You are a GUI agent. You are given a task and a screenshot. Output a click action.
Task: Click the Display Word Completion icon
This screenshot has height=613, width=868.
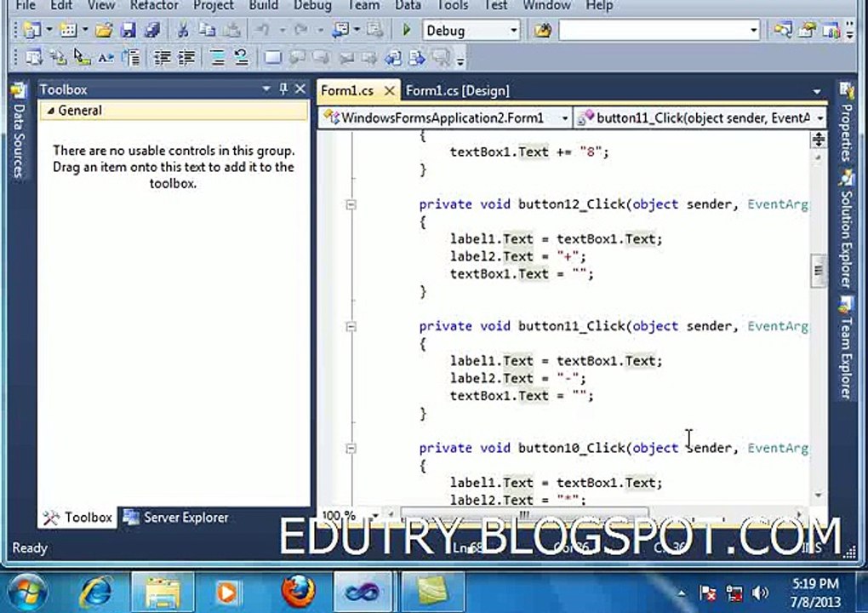coord(106,57)
